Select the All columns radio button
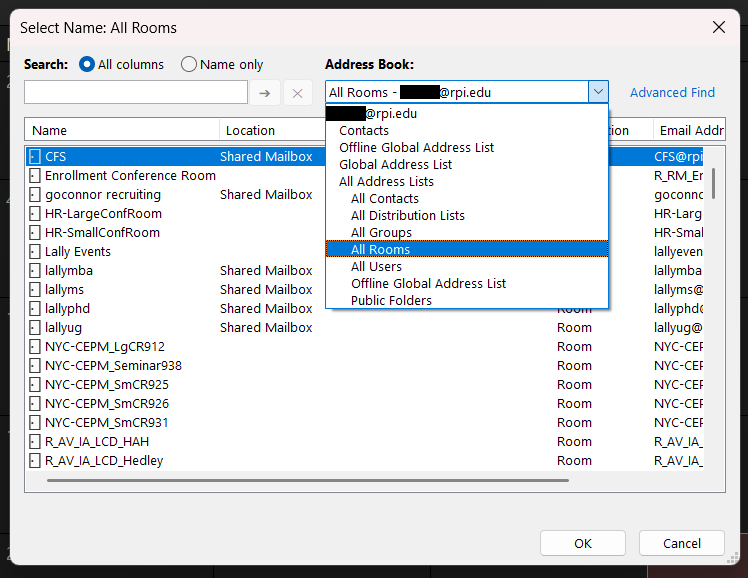Viewport: 748px width, 578px height. tap(87, 64)
